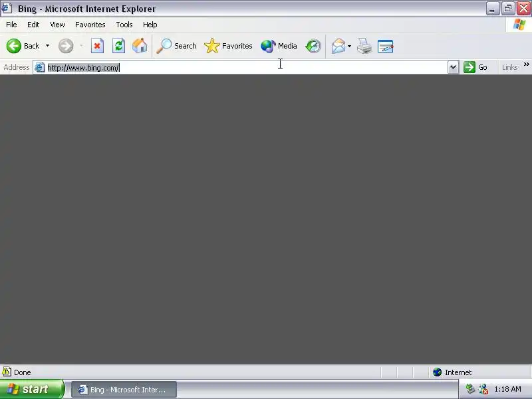Open the Favorites star toolbar button

point(228,46)
